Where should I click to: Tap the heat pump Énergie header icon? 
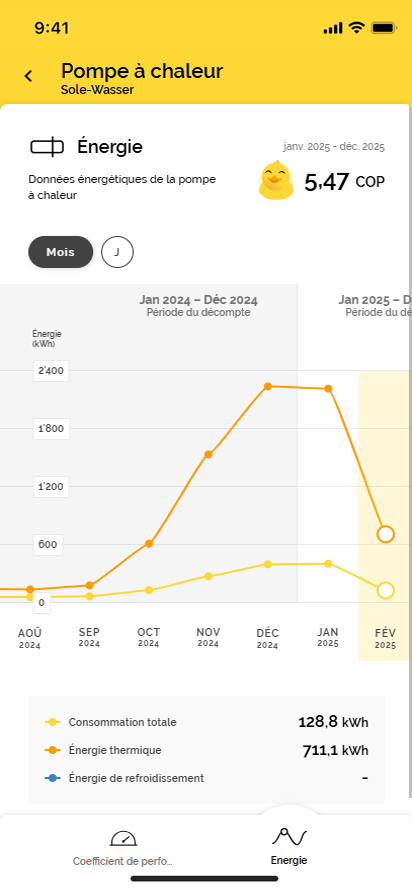tap(47, 147)
